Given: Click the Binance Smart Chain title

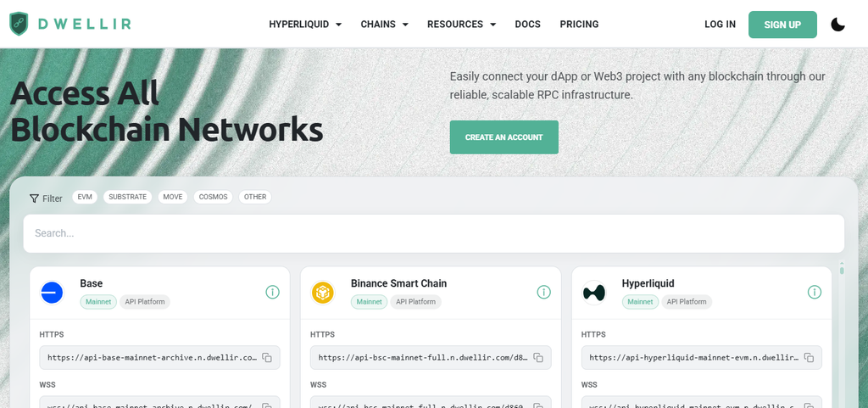Looking at the screenshot, I should pos(398,283).
